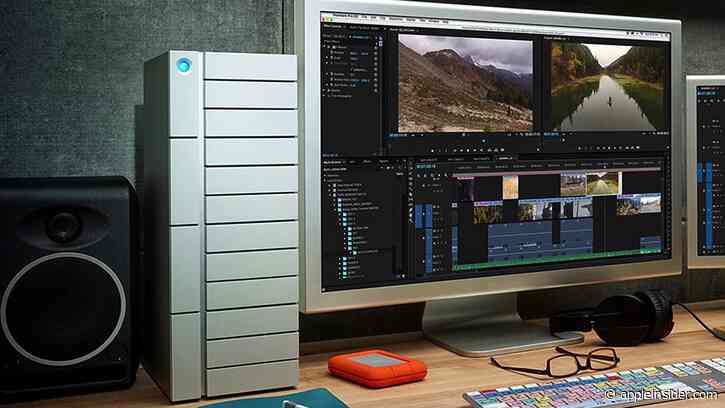Image resolution: width=725 pixels, height=408 pixels.
Task: Click the blue timecode under the Program monitor
Action: 551,135
